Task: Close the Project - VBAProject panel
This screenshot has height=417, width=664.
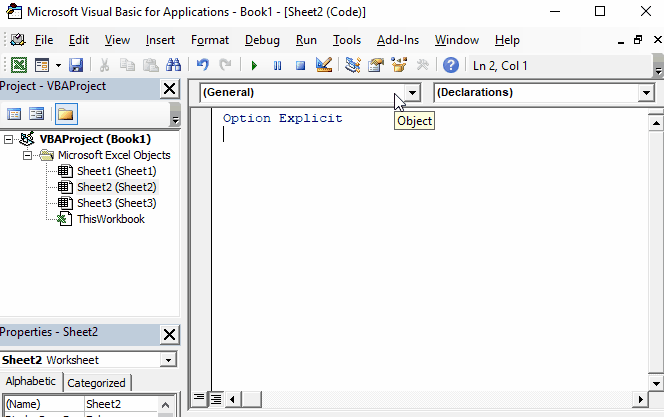Action: (x=169, y=89)
